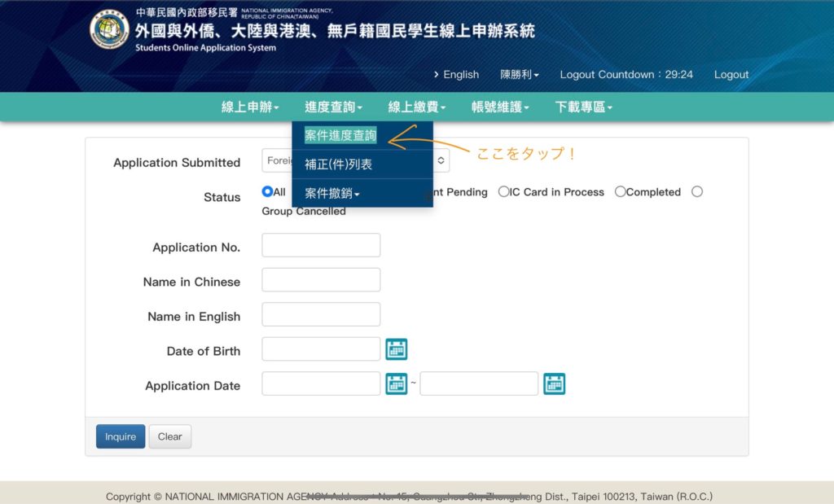Open the Date of Birth calendar picker
Image resolution: width=834 pixels, height=504 pixels.
(x=397, y=348)
